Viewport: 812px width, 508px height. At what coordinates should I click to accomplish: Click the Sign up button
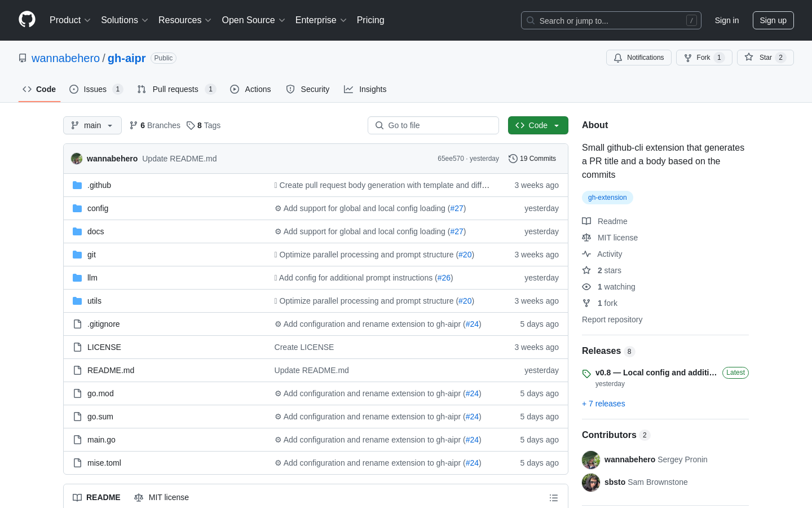click(x=773, y=20)
